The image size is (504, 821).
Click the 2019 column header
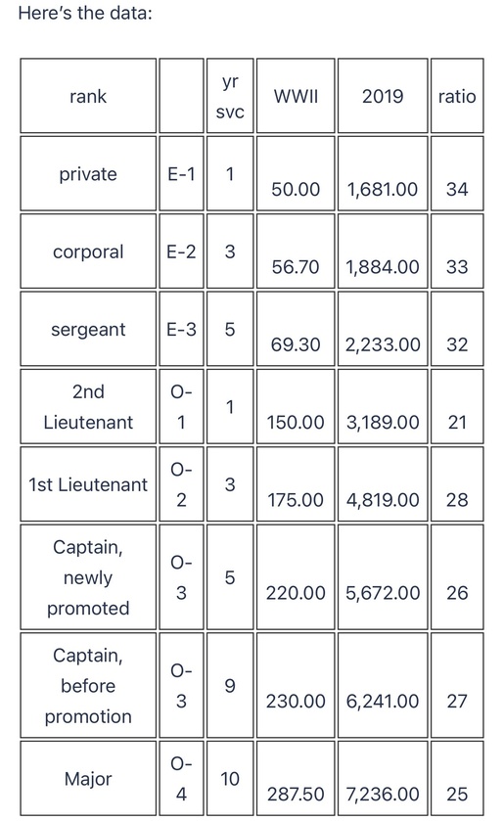point(383,96)
